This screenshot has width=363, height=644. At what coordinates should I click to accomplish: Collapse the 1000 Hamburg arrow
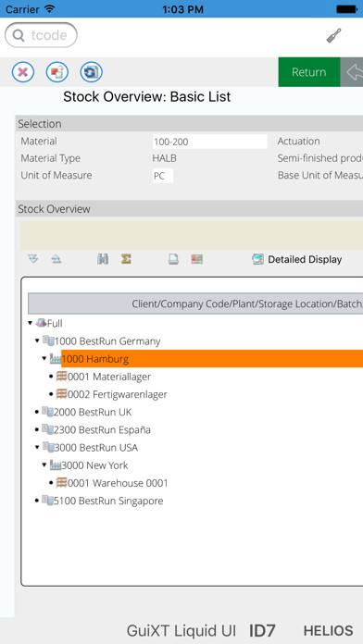coord(44,359)
